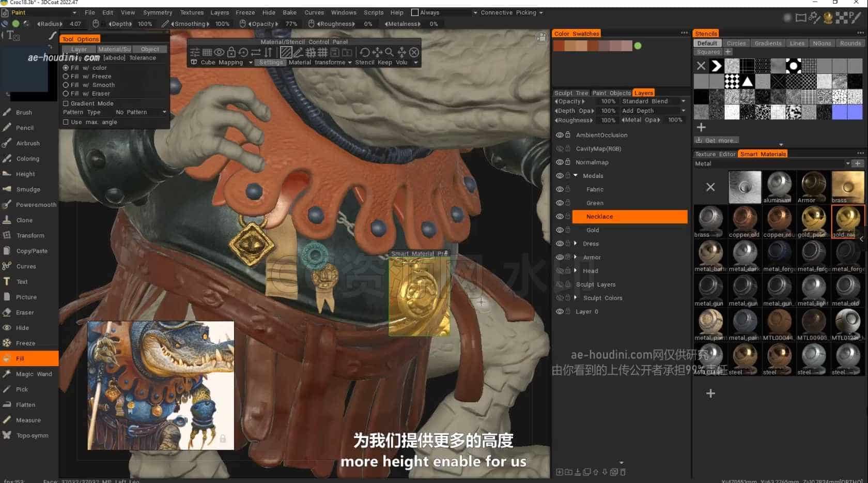The width and height of the screenshot is (868, 483).
Task: Hide the AmbientOcclusion layer
Action: (559, 135)
